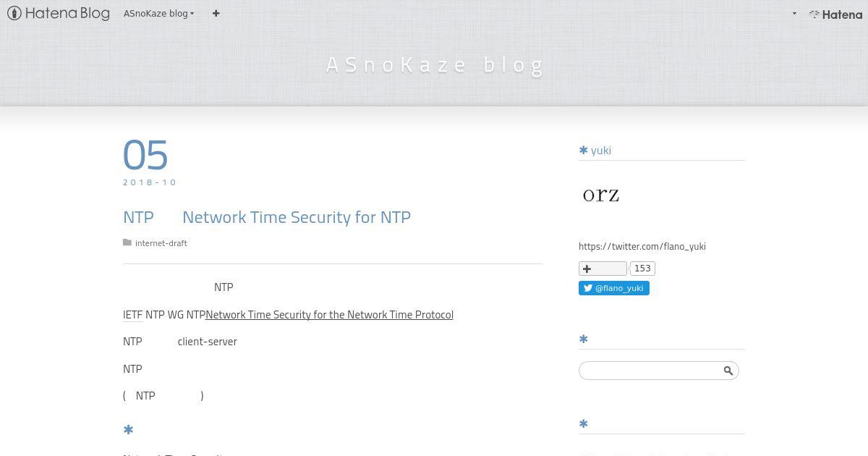This screenshot has height=456, width=868.
Task: Open the twitter.com/flano_yuki URL
Action: pos(642,247)
